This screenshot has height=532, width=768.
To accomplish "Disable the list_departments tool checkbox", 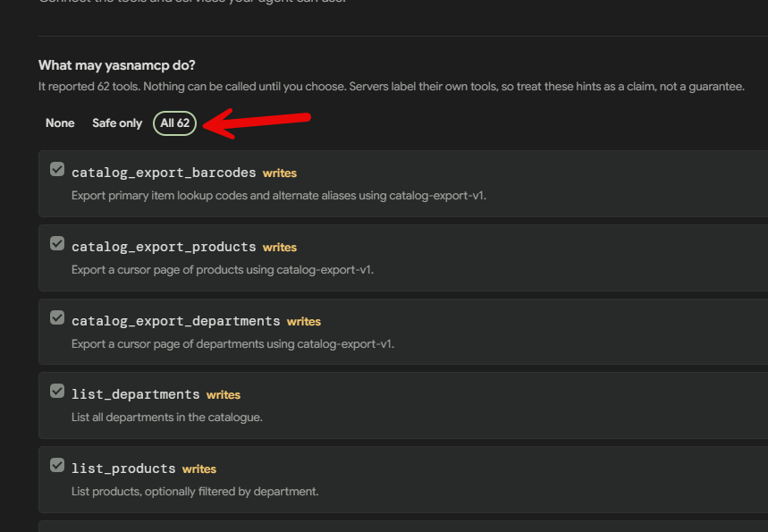I will pyautogui.click(x=57, y=391).
